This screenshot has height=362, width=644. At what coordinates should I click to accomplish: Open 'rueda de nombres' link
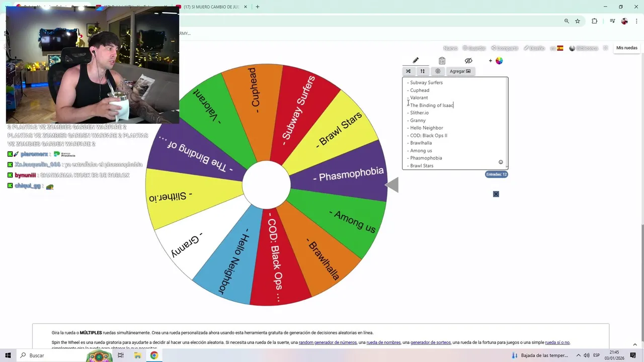coord(383,342)
